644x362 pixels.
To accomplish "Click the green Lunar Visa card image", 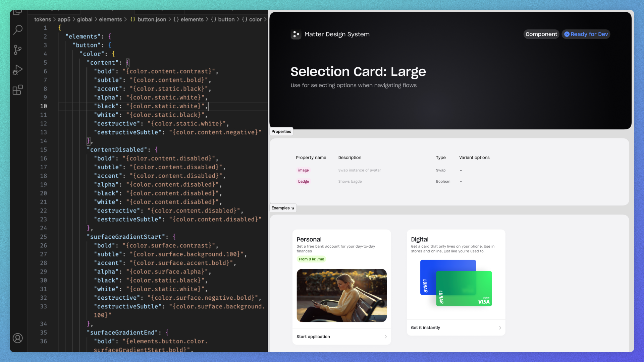I will tap(464, 288).
